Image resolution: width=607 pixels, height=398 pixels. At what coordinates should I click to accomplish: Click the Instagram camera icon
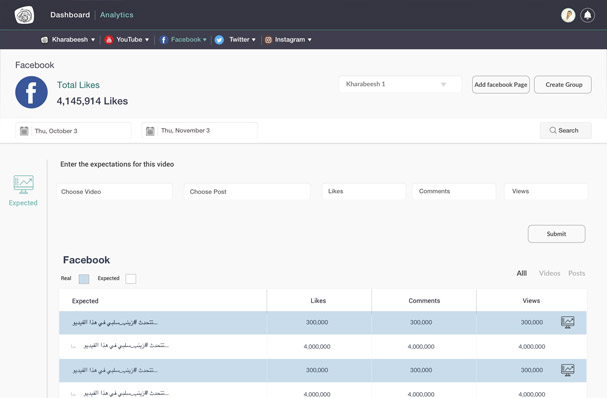pos(268,39)
